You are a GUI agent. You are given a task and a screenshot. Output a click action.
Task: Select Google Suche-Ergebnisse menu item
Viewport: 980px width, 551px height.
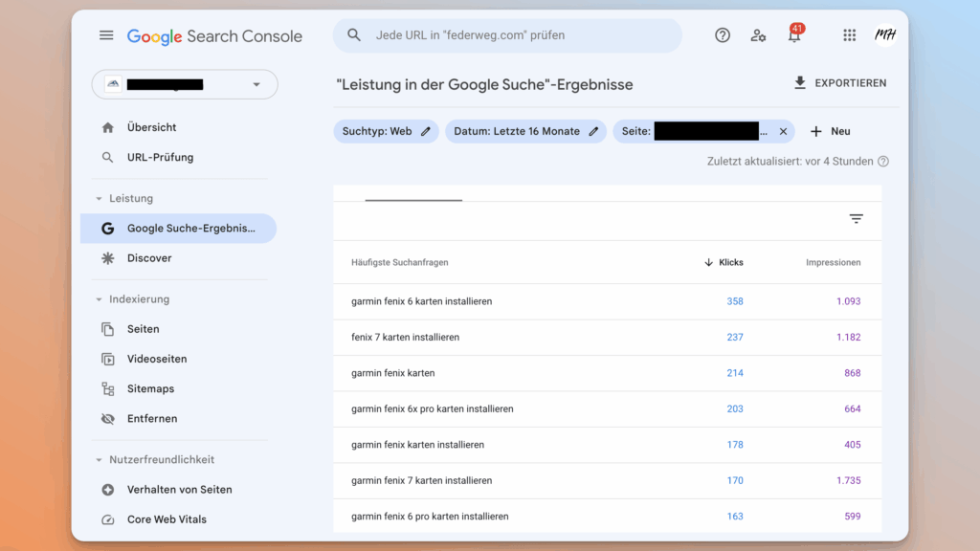pyautogui.click(x=179, y=228)
